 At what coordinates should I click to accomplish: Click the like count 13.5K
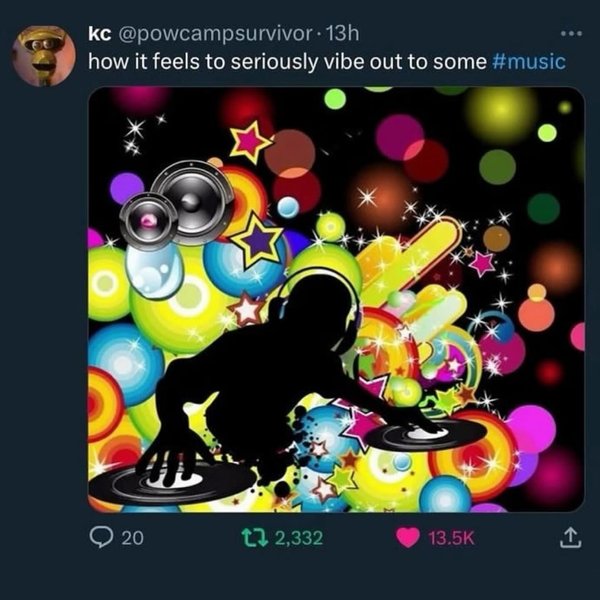point(449,539)
